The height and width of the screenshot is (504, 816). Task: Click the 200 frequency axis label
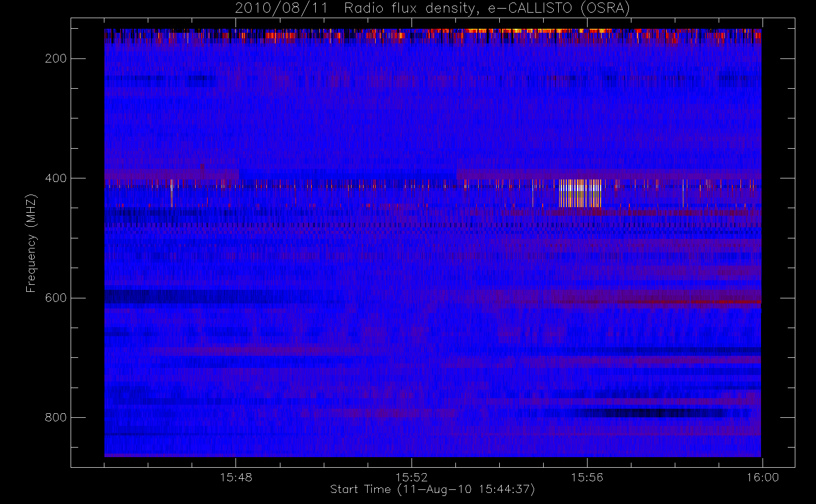(55, 58)
